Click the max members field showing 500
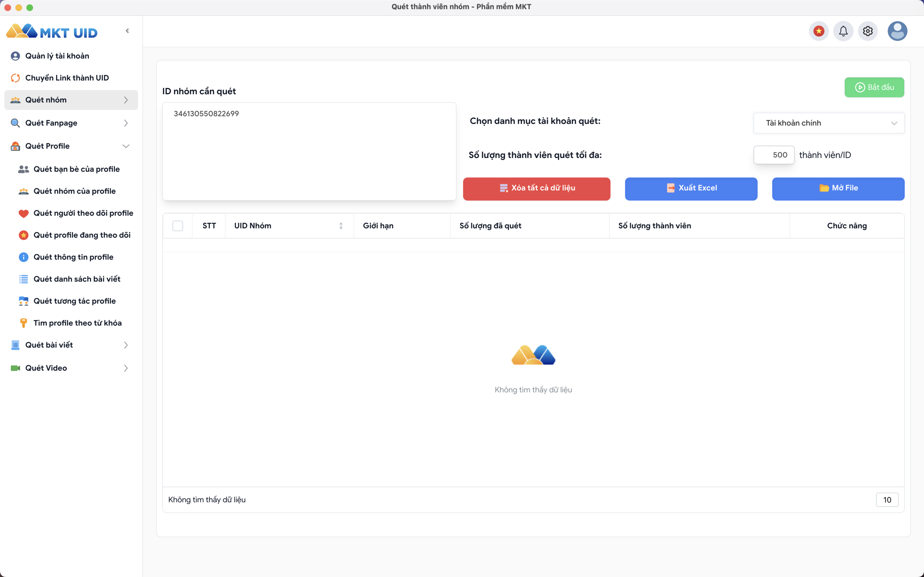924x577 pixels. pyautogui.click(x=774, y=155)
